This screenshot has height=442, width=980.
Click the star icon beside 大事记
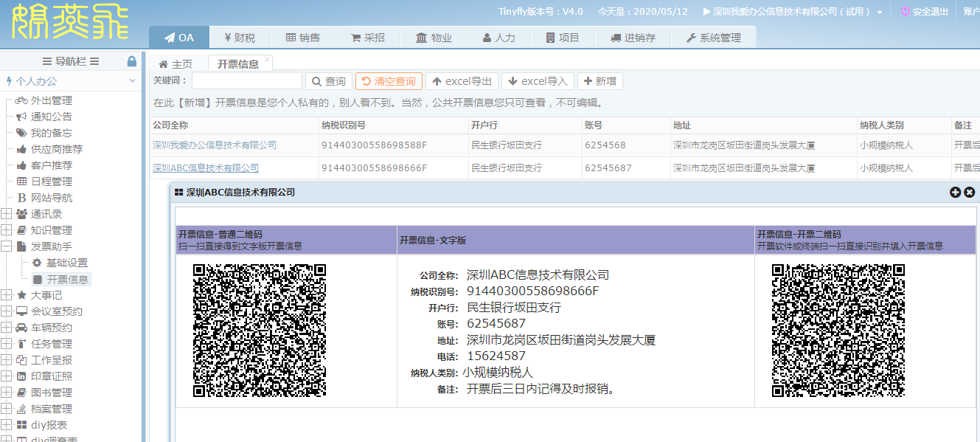pos(21,295)
